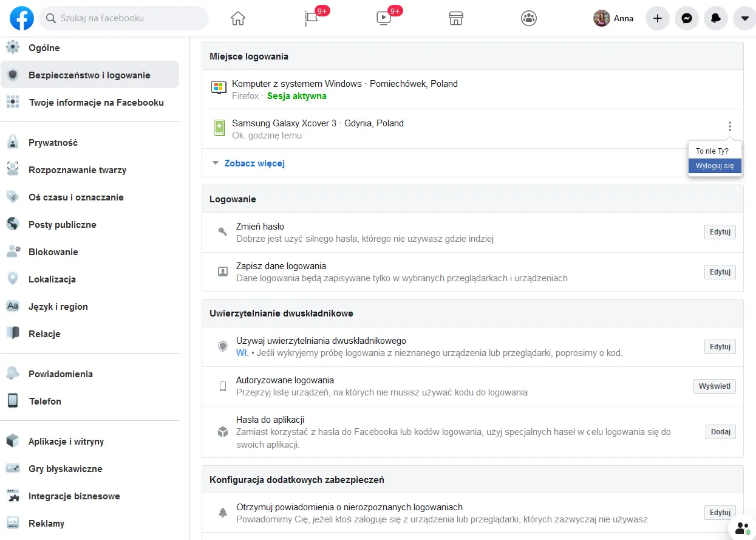756x540 pixels.
Task: Choose To nie Ty? in the popup
Action: (712, 151)
